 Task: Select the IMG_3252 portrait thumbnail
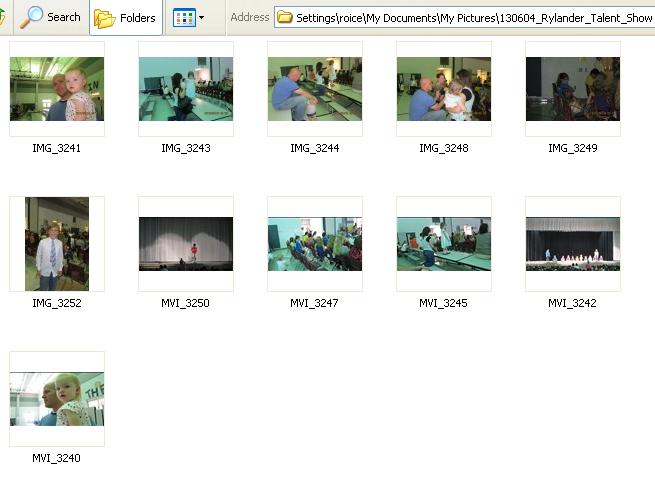click(57, 244)
